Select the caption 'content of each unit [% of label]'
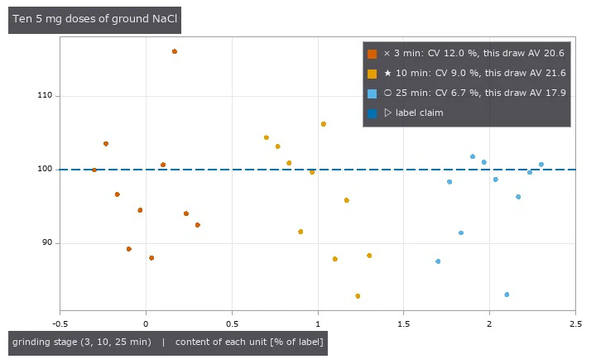 tap(249, 342)
